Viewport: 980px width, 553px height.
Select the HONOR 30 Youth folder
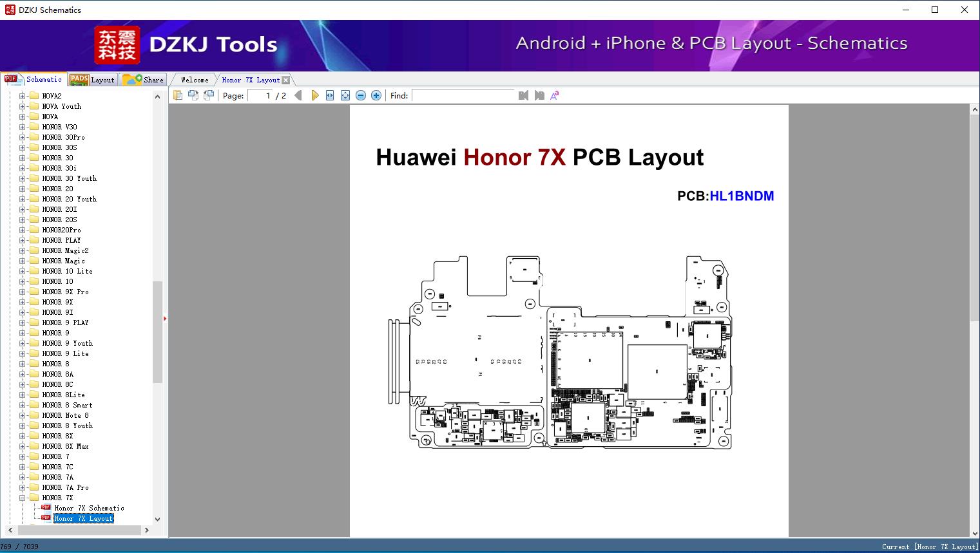pyautogui.click(x=69, y=178)
